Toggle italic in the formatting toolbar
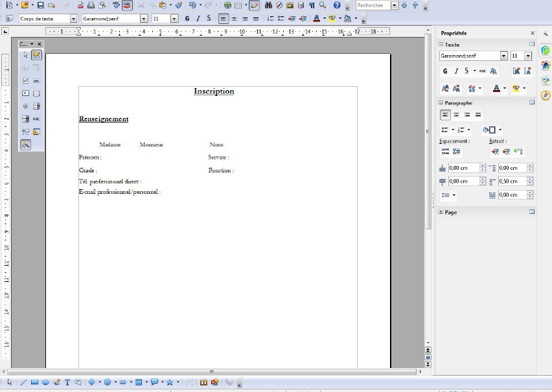The image size is (552, 392). click(x=198, y=19)
